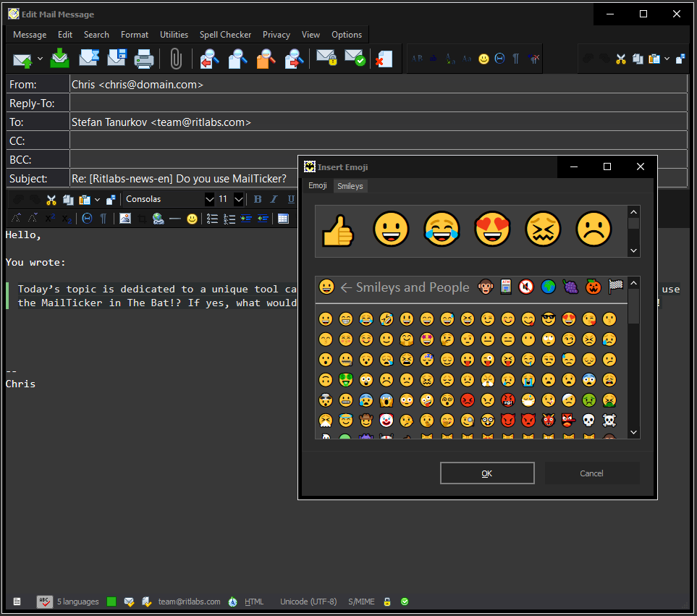Click the bulleted list icon
Image resolution: width=697 pixels, height=616 pixels.
click(213, 219)
